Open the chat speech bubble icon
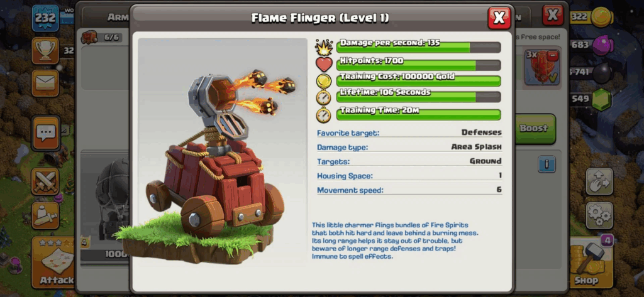Viewport: 644px width, 297px height. click(45, 133)
